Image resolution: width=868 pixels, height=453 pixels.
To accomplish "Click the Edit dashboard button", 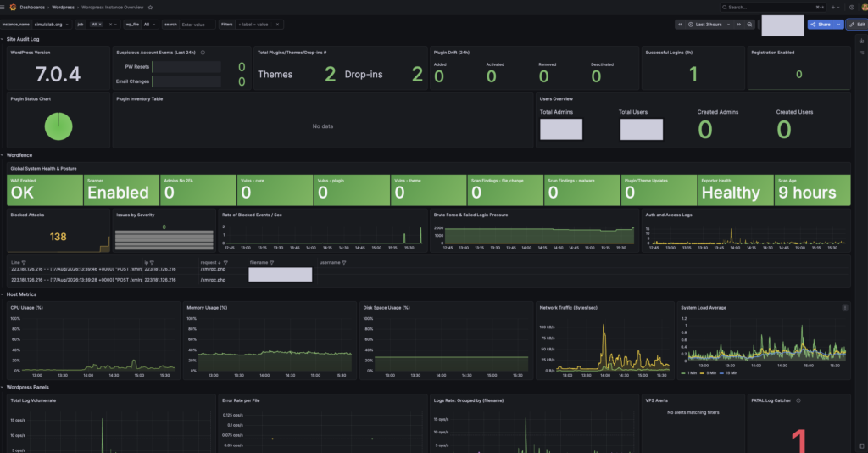I will tap(857, 25).
